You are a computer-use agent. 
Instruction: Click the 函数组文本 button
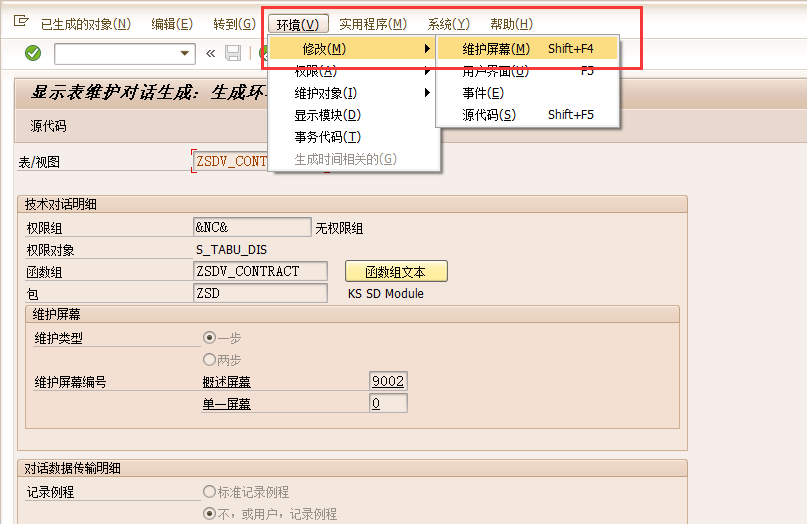[396, 272]
